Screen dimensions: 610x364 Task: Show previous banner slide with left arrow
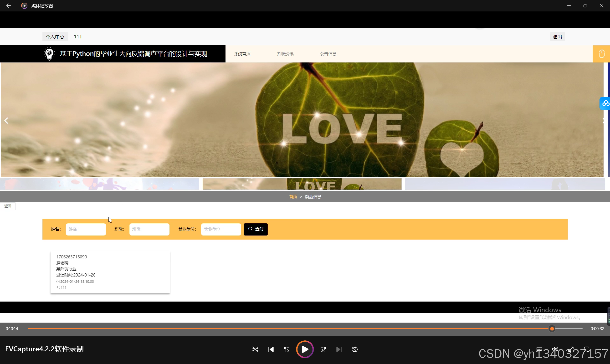pos(6,120)
